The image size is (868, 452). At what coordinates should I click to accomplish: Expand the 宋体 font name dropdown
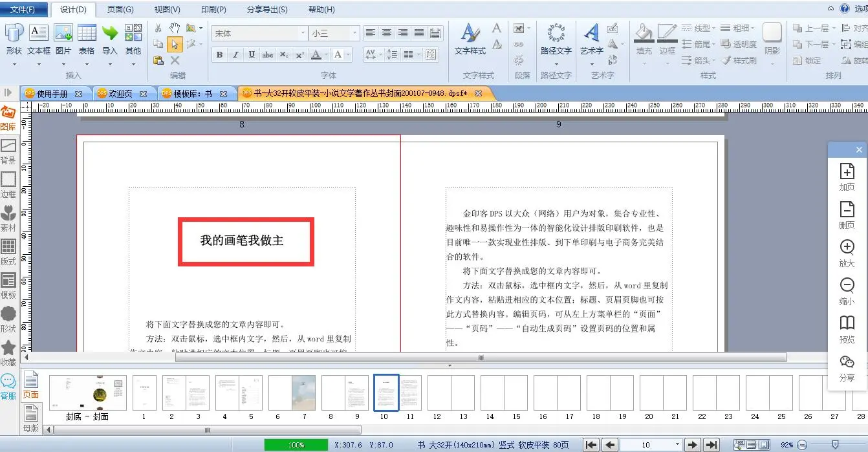[303, 33]
